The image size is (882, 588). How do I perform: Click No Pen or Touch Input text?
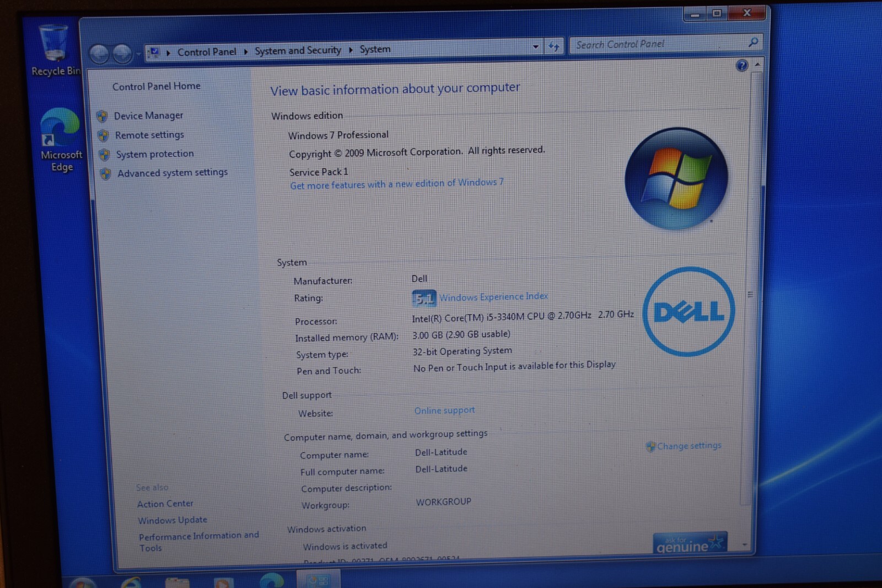tap(514, 366)
